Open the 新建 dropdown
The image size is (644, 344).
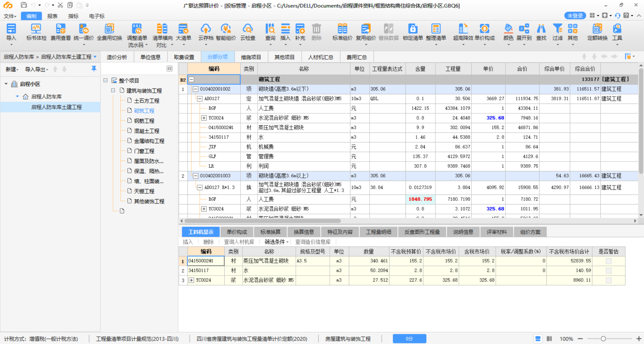[x=12, y=69]
